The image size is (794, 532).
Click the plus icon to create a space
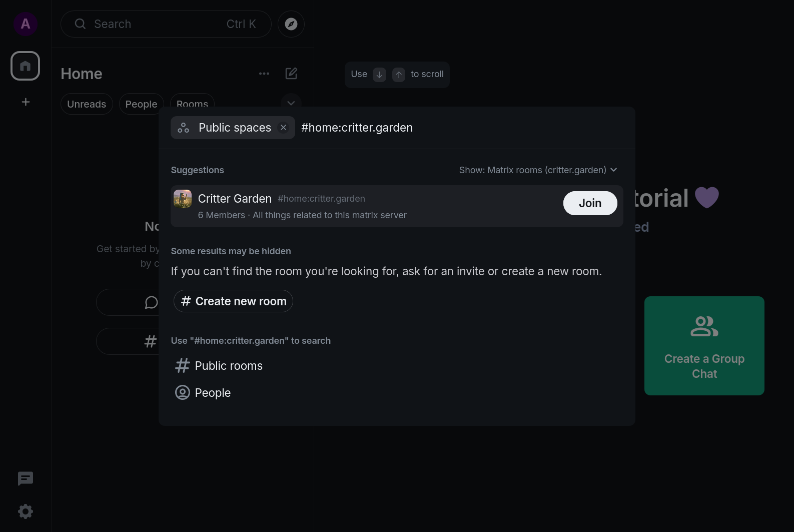pyautogui.click(x=26, y=102)
